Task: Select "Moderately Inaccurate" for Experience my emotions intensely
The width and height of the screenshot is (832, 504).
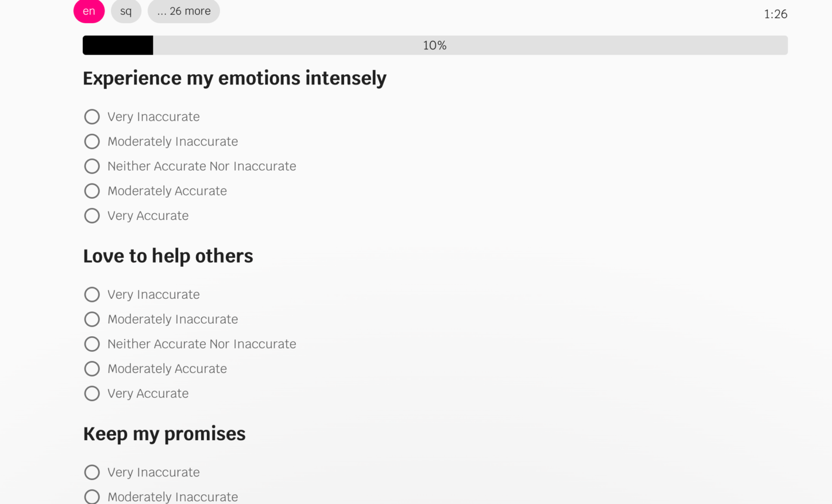Action: pyautogui.click(x=92, y=141)
